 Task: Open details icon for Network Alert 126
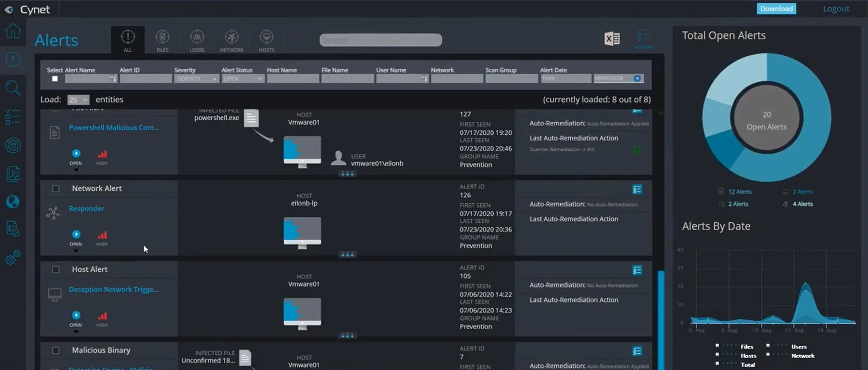point(637,189)
